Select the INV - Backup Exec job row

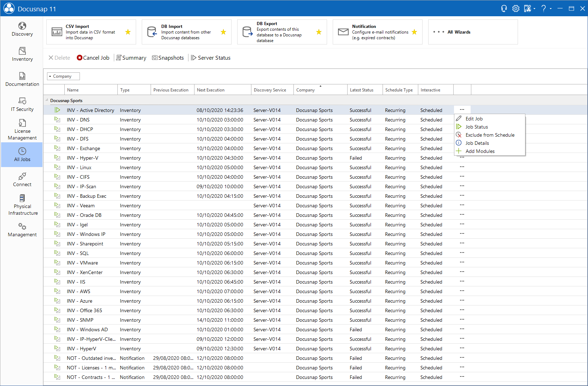(x=315, y=196)
